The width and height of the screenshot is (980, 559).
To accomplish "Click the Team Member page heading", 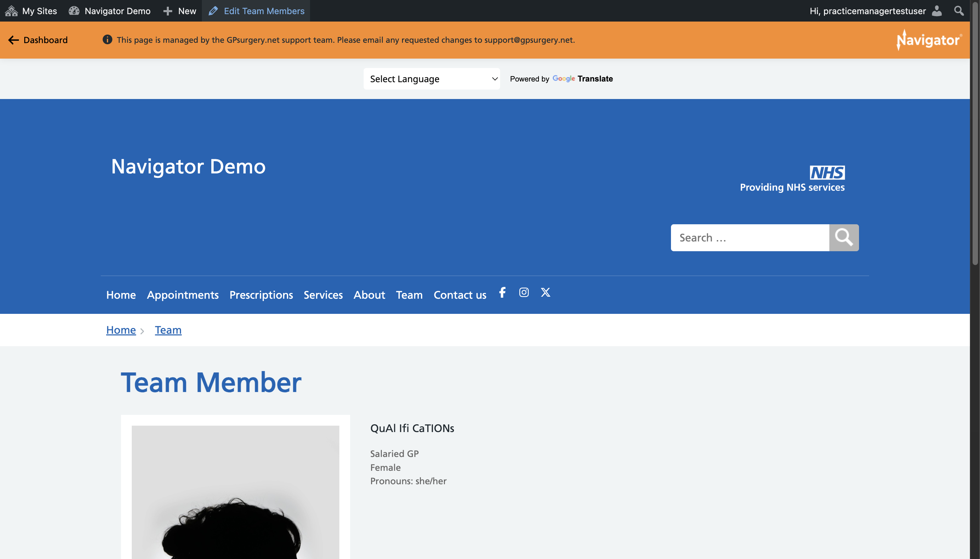I will coord(211,383).
